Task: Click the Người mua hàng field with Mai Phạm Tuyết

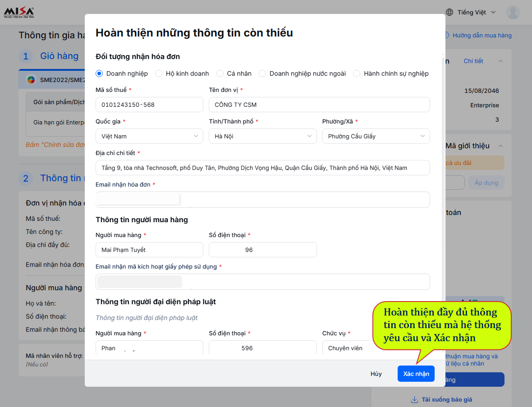Action: click(x=149, y=250)
